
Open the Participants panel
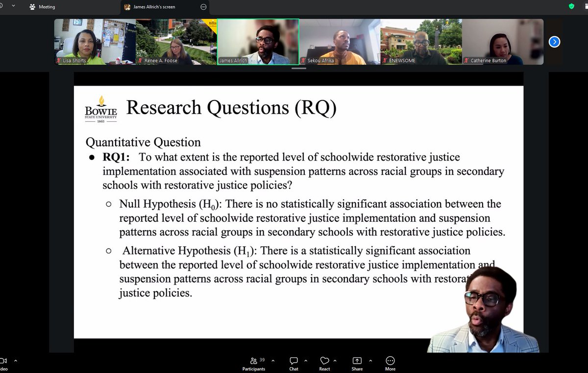(253, 364)
